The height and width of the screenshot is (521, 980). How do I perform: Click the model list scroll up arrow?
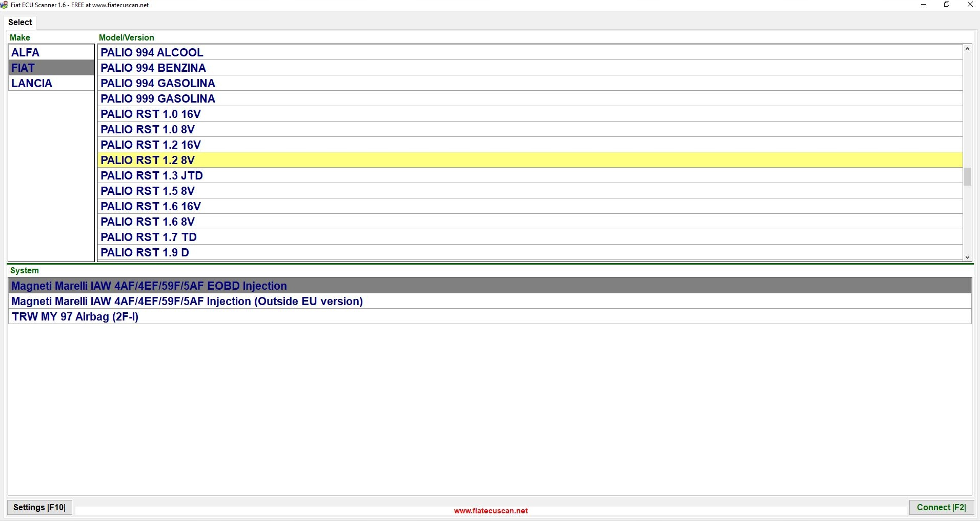click(x=968, y=49)
